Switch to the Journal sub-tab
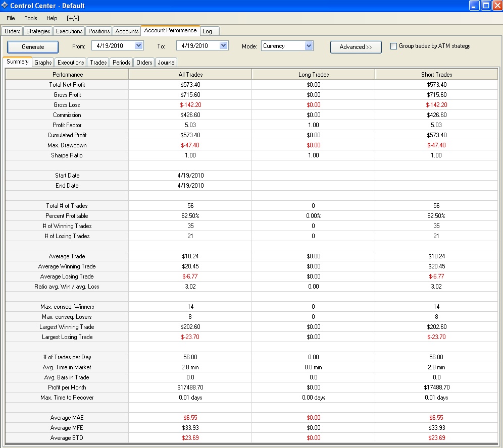The image size is (503, 448). tap(167, 63)
